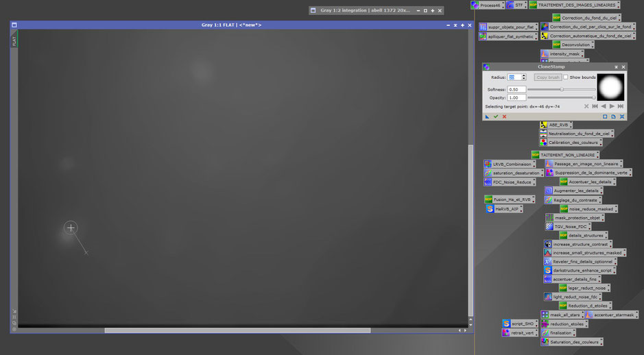Open the ABE_RVB process icon
644x355 pixels.
pos(556,125)
